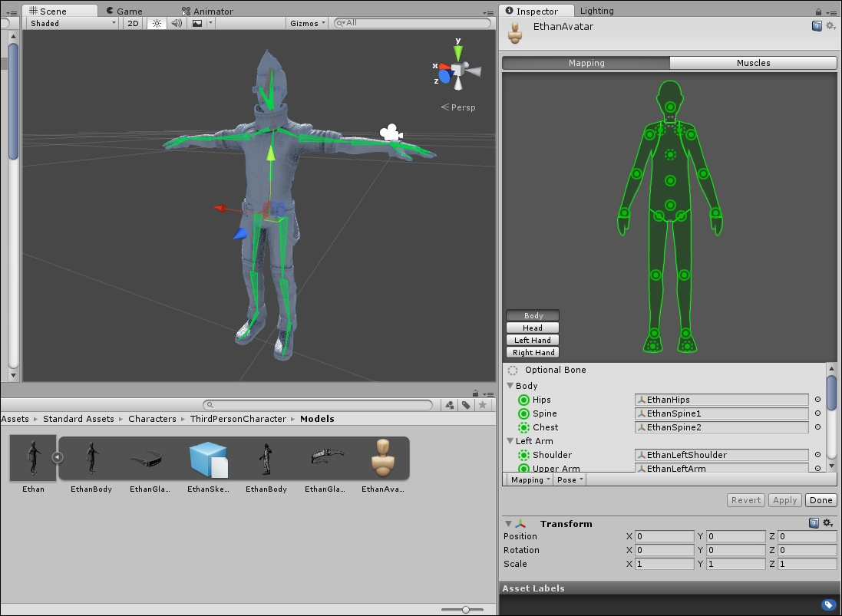Screen dimensions: 842x616
Task: Click the Done button to finish avatar setup
Action: tap(821, 499)
